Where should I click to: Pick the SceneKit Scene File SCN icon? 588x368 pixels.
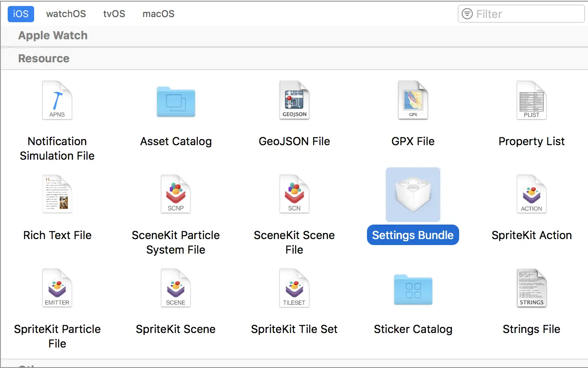coord(294,194)
